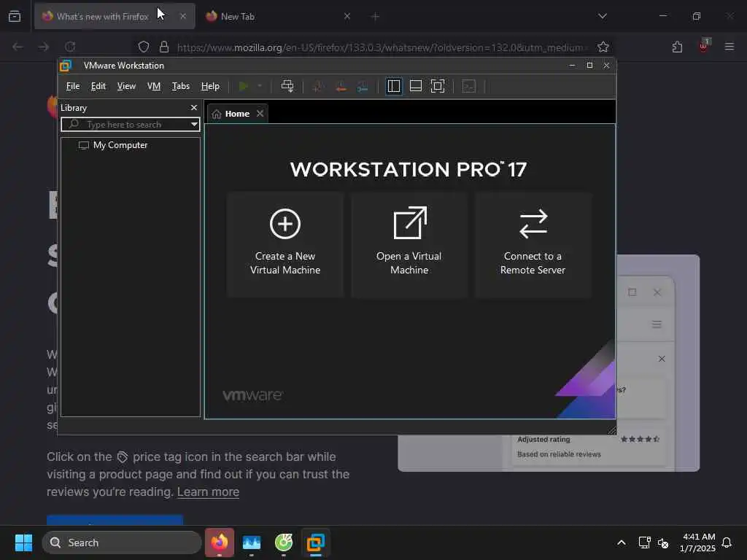Open the Firefox list all tabs chevron

(x=602, y=16)
